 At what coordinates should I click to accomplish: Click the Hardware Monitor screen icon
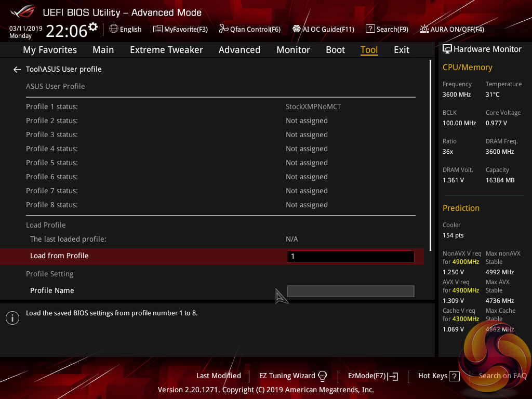pos(447,49)
